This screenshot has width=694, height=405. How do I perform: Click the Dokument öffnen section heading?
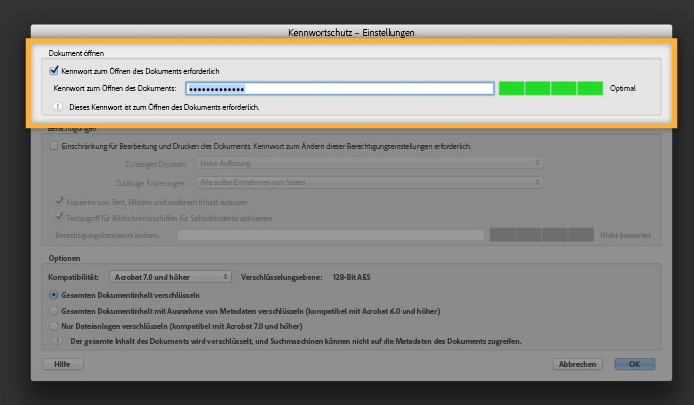click(76, 53)
